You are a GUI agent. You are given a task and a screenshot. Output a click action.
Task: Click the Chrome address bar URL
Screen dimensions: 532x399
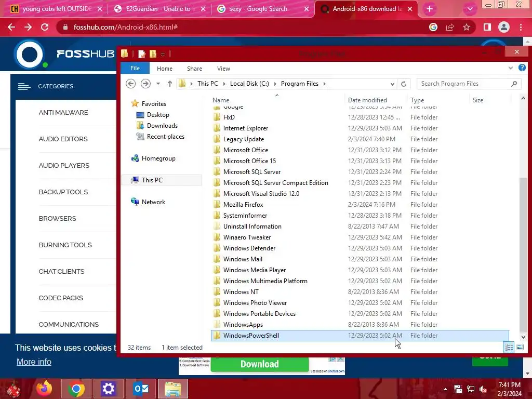click(126, 27)
